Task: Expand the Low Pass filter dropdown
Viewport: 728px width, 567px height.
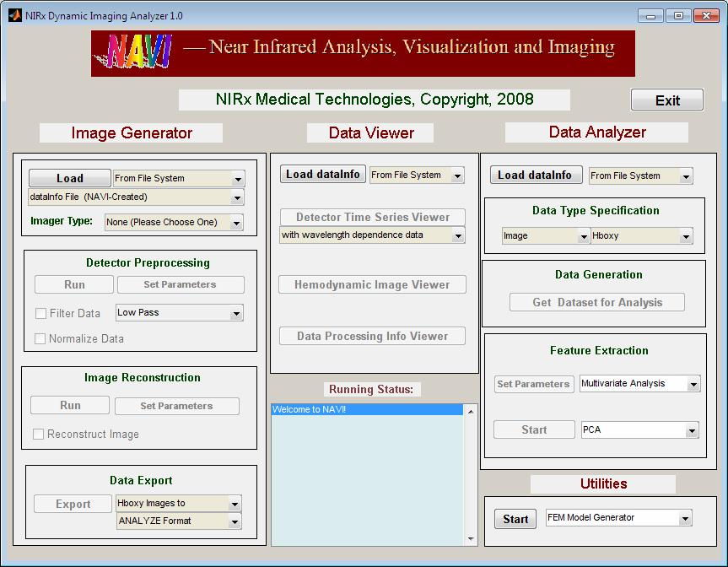Action: (x=179, y=313)
